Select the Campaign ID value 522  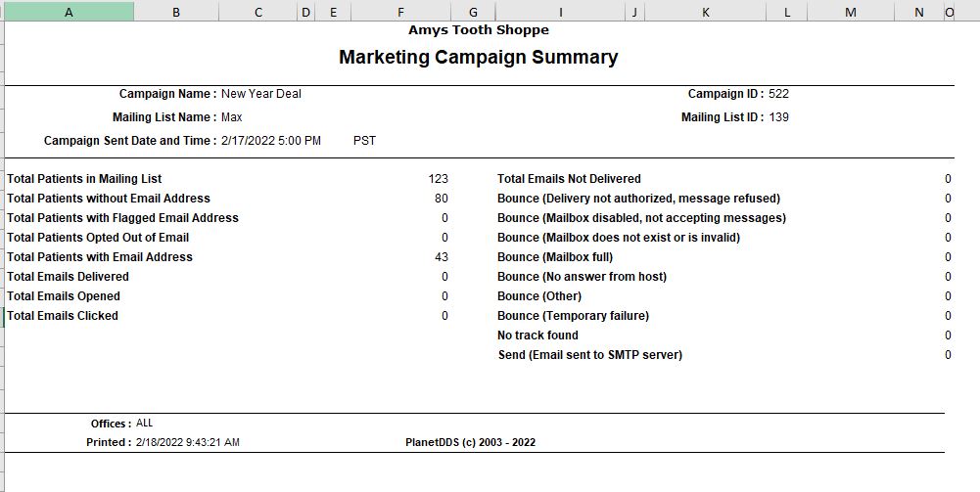[778, 94]
